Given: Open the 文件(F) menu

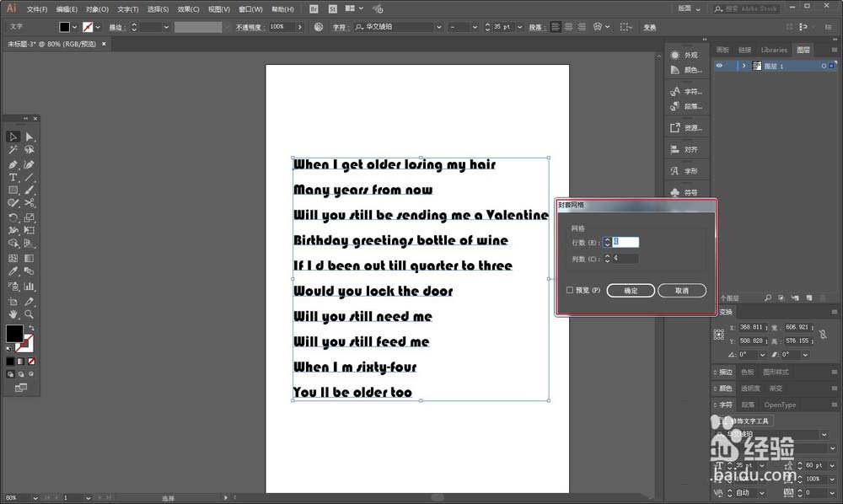Looking at the screenshot, I should (37, 9).
